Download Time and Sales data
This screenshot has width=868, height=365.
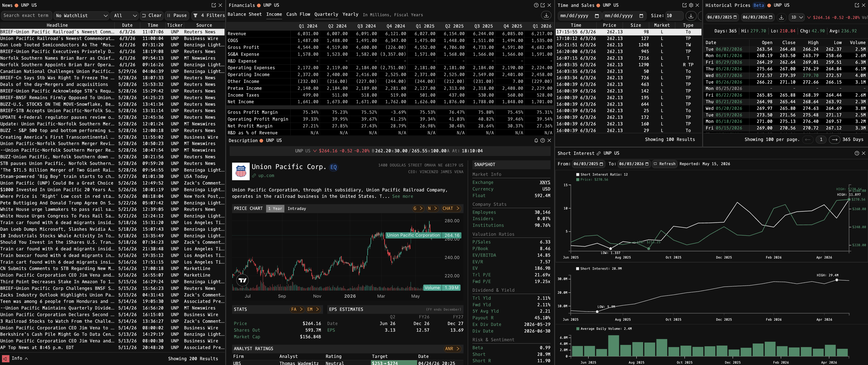[691, 16]
